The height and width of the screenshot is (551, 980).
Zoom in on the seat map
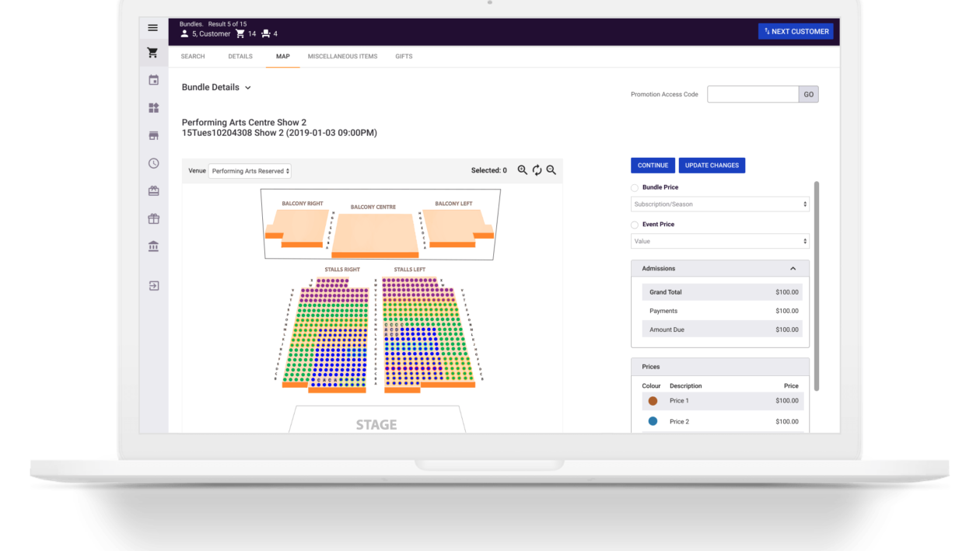[523, 170]
